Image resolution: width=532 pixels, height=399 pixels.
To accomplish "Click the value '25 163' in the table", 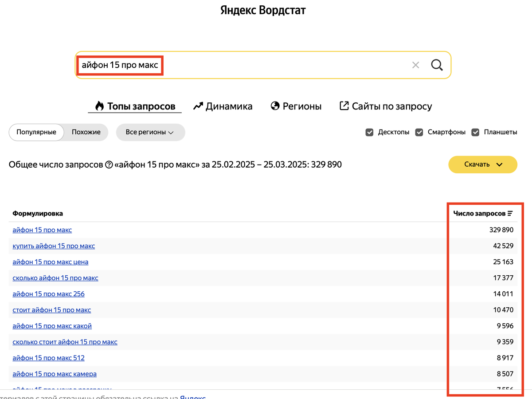I will click(503, 262).
